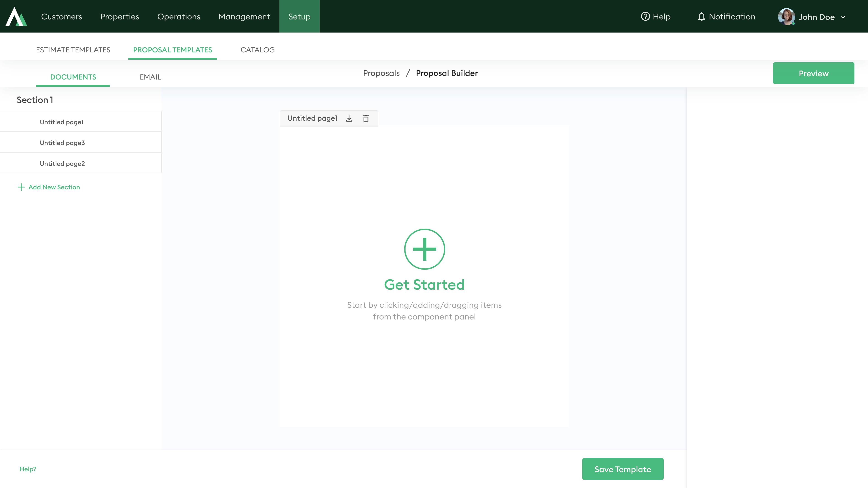The width and height of the screenshot is (868, 488).
Task: Click the plus icon beside Add New Section
Action: point(21,187)
